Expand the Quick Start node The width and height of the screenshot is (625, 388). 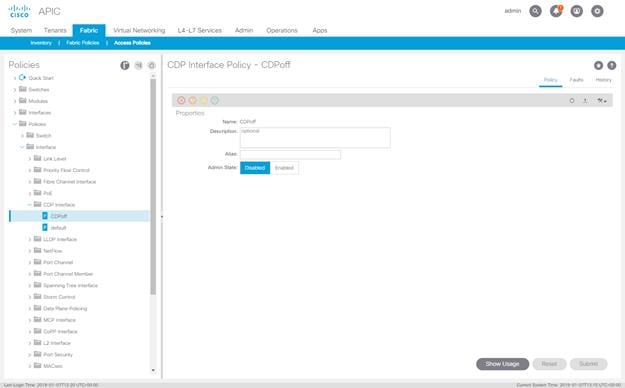click(x=15, y=78)
